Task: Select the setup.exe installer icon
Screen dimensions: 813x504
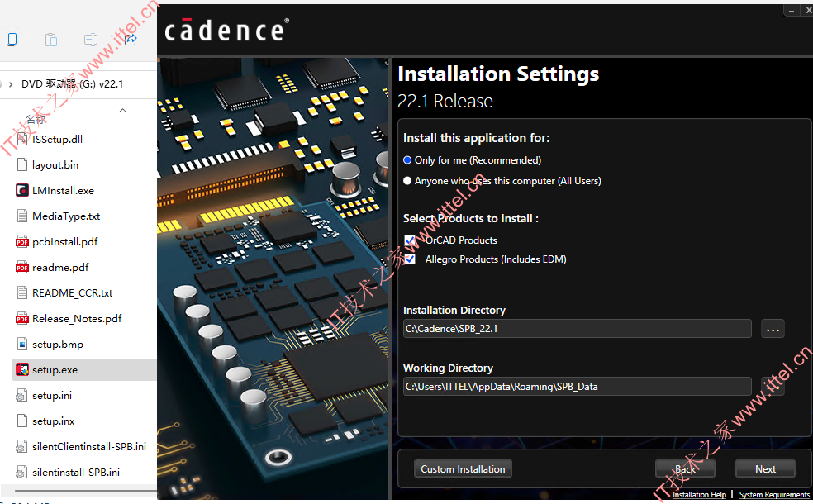Action: coord(21,369)
